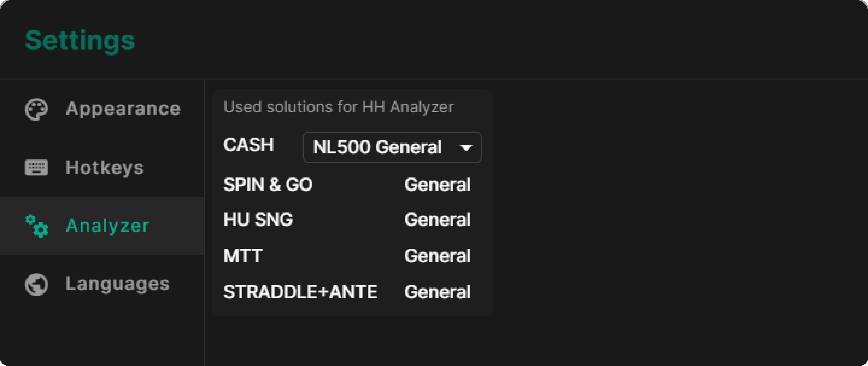Screen dimensions: 868x366
Task: Click General value for MTT
Action: (x=437, y=256)
